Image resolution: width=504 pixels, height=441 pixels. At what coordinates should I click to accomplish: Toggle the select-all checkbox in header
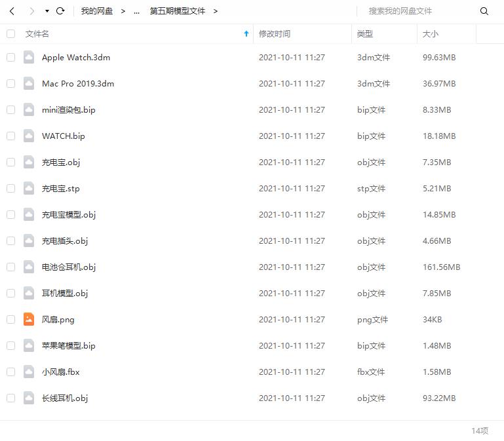(10, 33)
